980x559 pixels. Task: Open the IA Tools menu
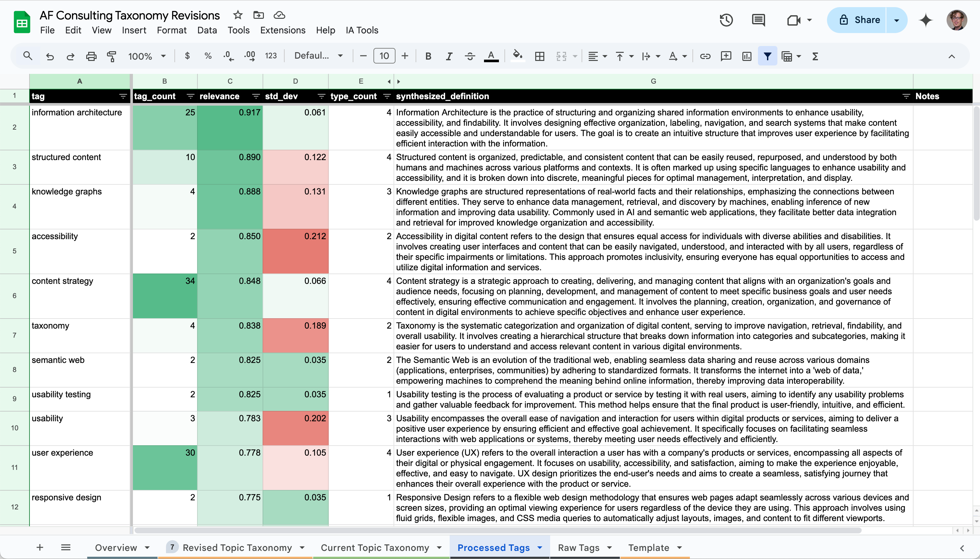click(362, 30)
